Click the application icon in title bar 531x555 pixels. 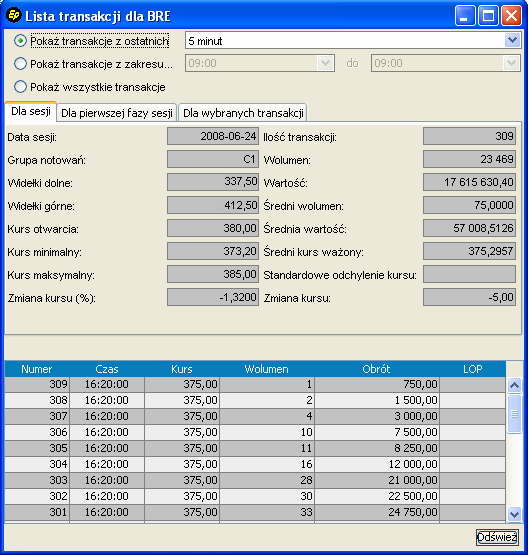tap(14, 16)
